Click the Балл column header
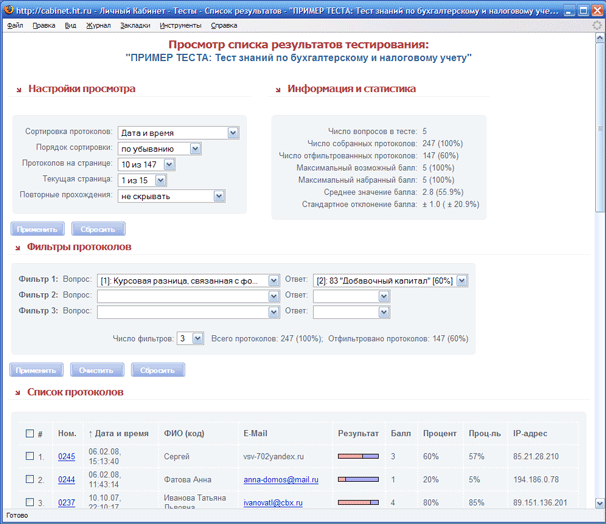The width and height of the screenshot is (606, 524). coord(401,434)
